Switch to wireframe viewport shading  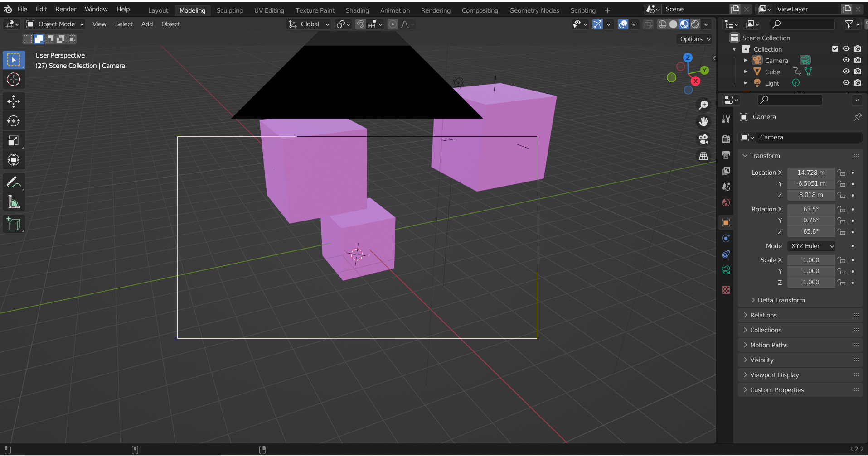click(662, 24)
